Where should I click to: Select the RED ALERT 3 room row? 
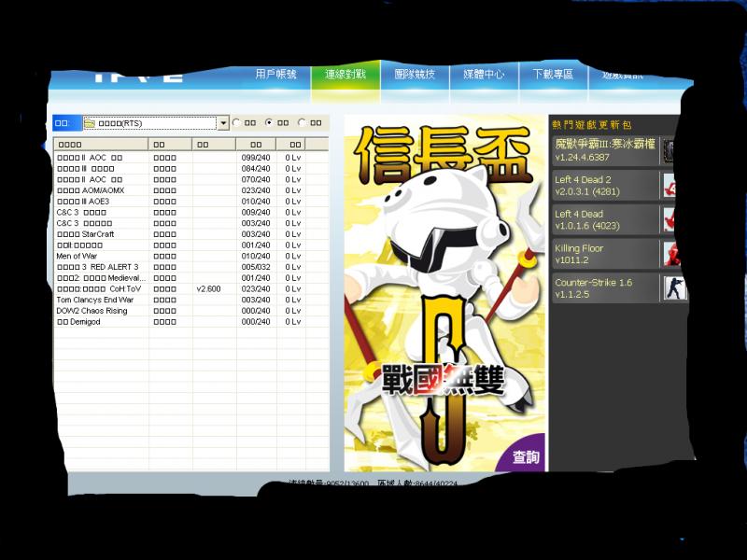191,267
